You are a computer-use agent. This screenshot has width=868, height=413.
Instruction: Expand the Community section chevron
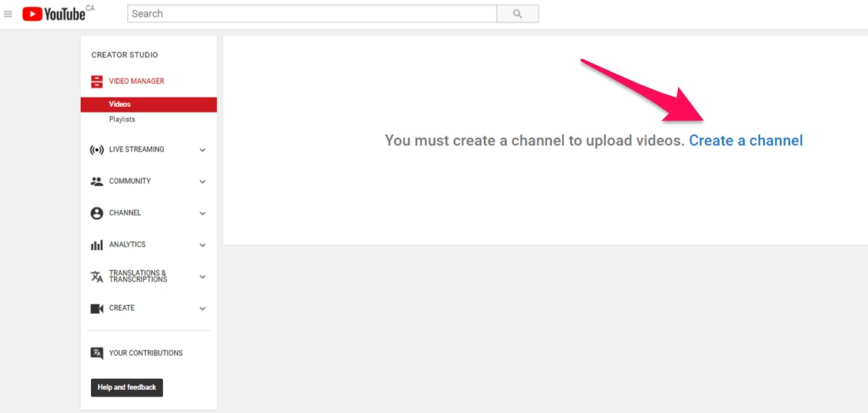click(x=203, y=182)
